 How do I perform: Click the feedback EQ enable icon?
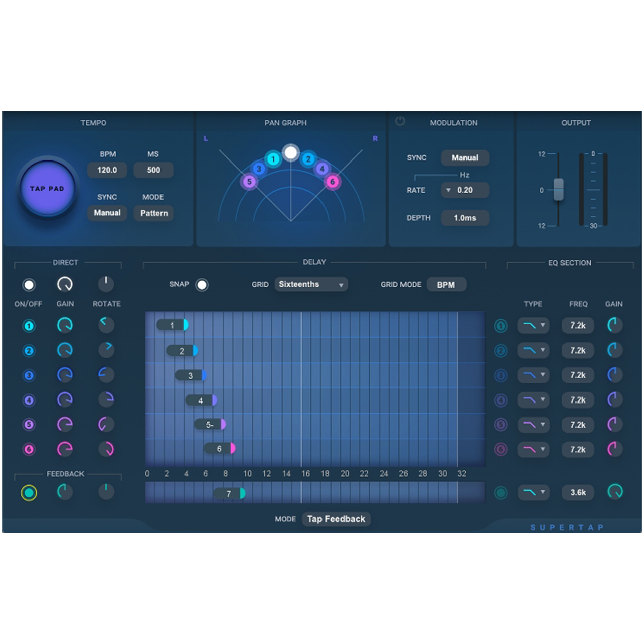click(501, 492)
